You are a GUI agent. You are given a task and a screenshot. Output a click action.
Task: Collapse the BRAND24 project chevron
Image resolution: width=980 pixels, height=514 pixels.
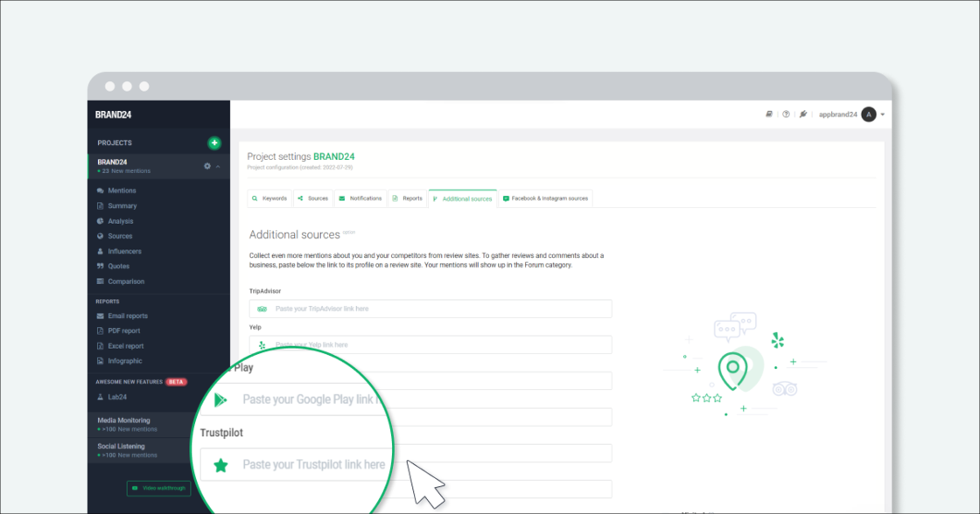[218, 166]
